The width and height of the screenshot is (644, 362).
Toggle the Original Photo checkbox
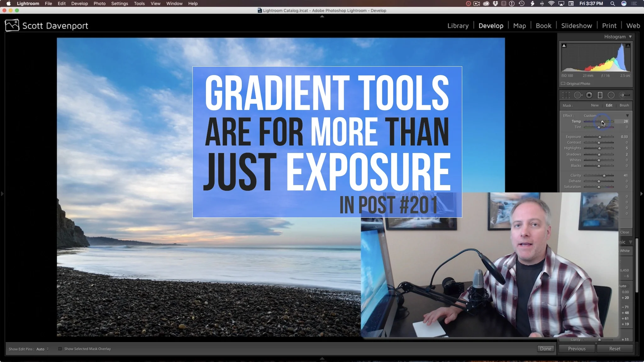(563, 83)
